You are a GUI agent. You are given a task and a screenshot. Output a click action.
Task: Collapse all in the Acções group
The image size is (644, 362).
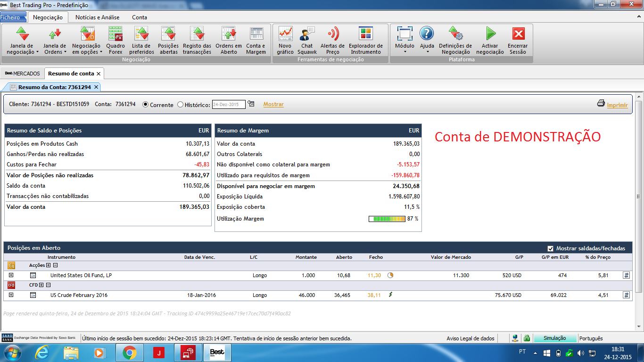tap(55, 265)
